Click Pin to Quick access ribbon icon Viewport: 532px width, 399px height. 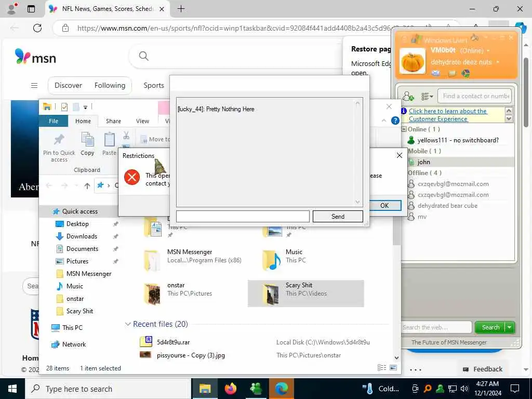[59, 147]
